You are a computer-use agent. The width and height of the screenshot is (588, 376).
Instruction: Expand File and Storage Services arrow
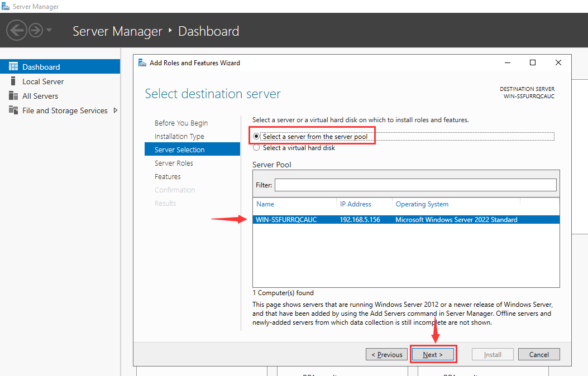[115, 110]
